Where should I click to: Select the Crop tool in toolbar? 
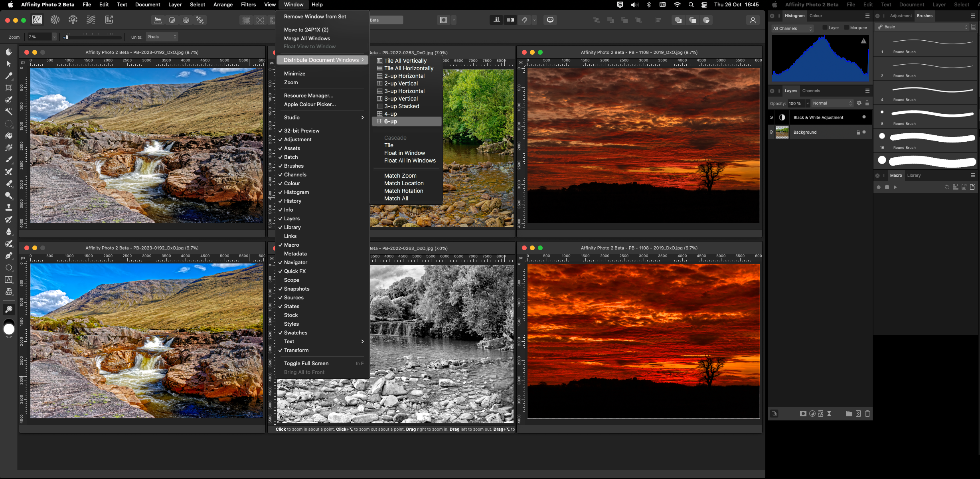(9, 88)
